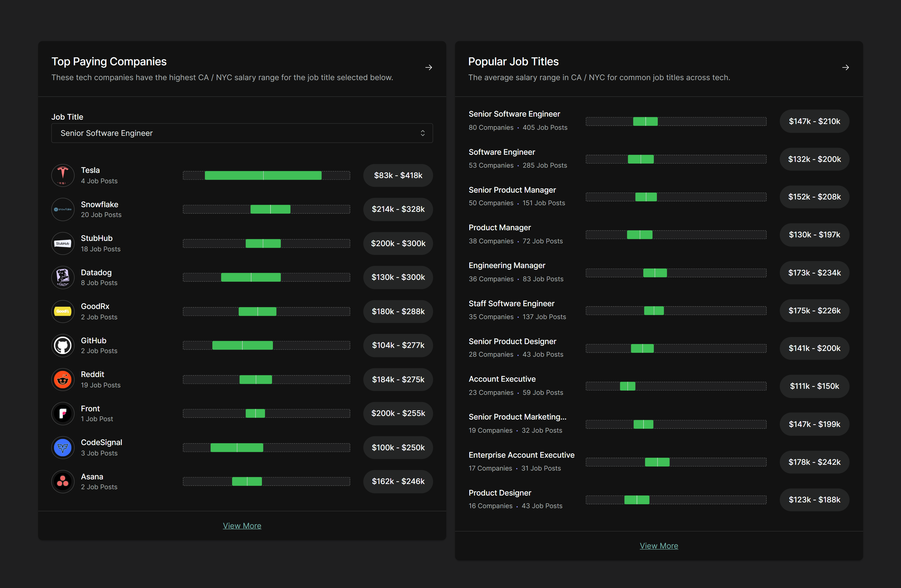Image resolution: width=901 pixels, height=588 pixels.
Task: Click the Datadog dog logo
Action: click(x=63, y=277)
